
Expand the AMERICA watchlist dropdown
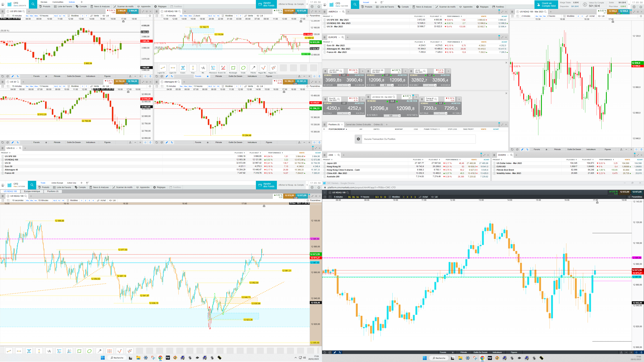coord(340,12)
